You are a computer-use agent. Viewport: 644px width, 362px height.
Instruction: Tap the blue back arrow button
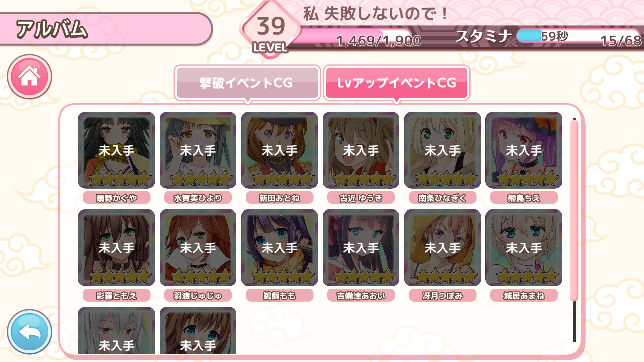coord(30,331)
